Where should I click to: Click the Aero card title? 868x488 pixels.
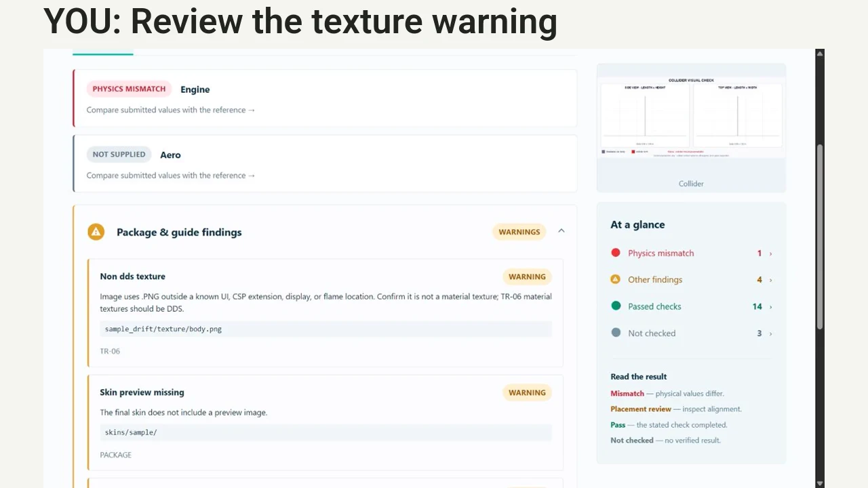pos(170,155)
